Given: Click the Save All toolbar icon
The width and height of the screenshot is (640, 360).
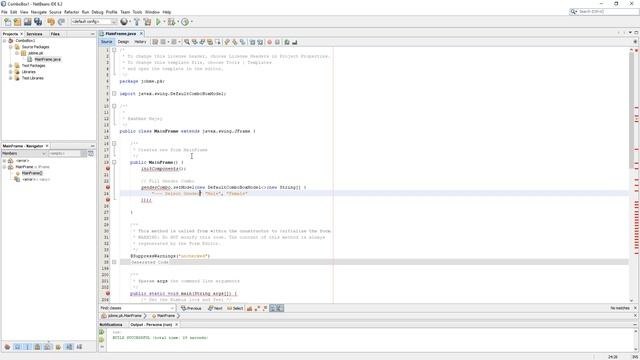Looking at the screenshot, I should 38,22.
